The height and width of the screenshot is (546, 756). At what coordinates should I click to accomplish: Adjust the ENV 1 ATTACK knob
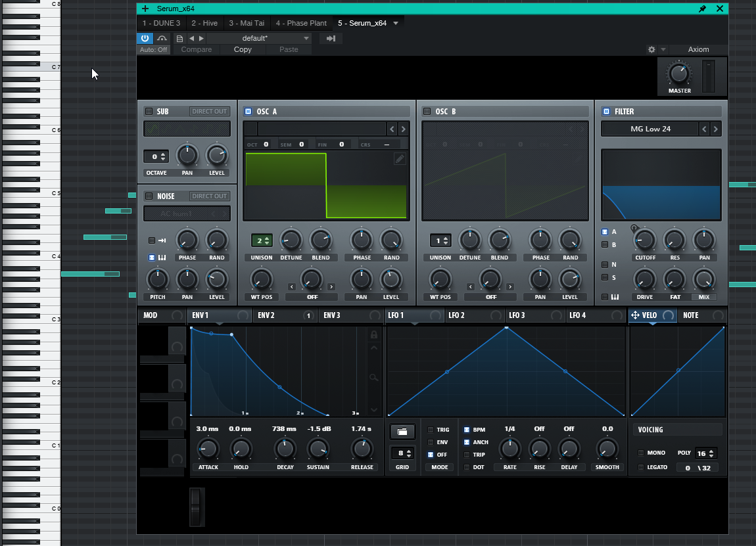pyautogui.click(x=208, y=449)
